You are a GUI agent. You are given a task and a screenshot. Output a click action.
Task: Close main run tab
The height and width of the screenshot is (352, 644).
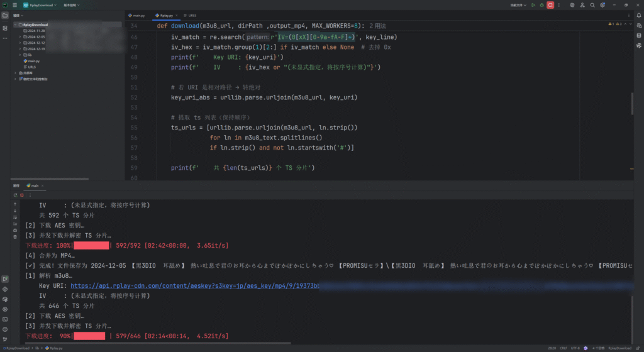(x=42, y=186)
